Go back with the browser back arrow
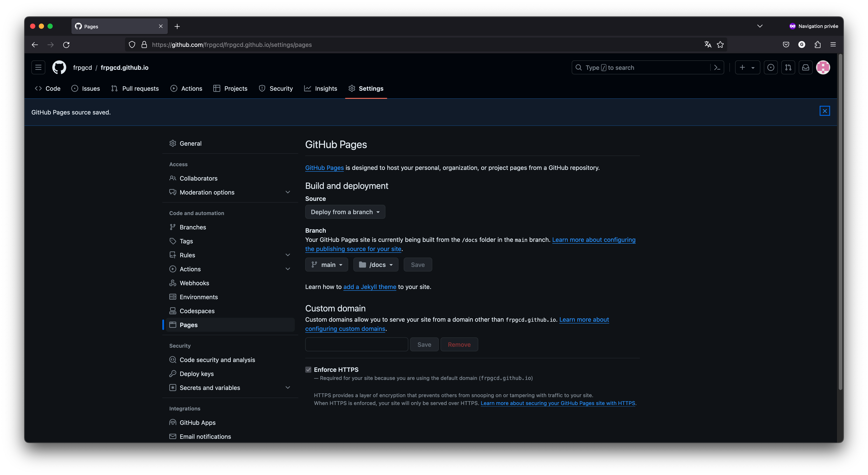This screenshot has height=475, width=868. (x=35, y=44)
